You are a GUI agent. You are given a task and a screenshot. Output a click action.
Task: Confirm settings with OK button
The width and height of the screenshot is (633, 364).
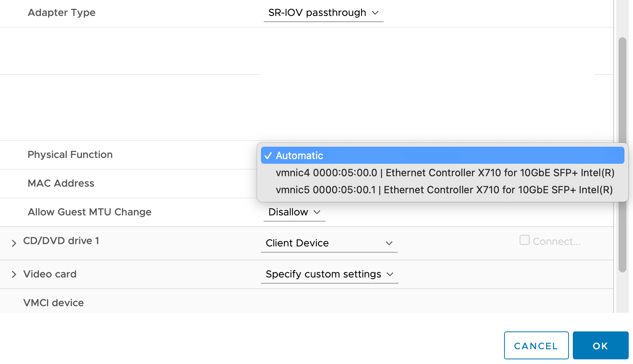pos(600,345)
